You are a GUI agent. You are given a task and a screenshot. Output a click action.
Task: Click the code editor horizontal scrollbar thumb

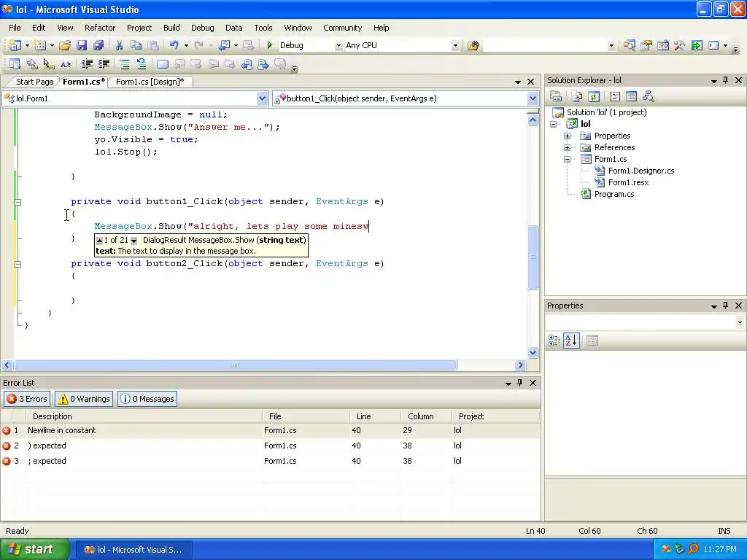(x=236, y=365)
